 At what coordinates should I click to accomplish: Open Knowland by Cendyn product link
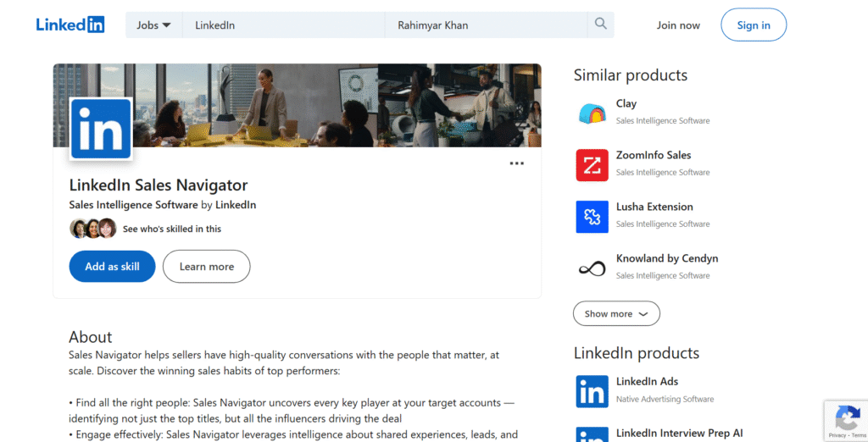coord(667,258)
